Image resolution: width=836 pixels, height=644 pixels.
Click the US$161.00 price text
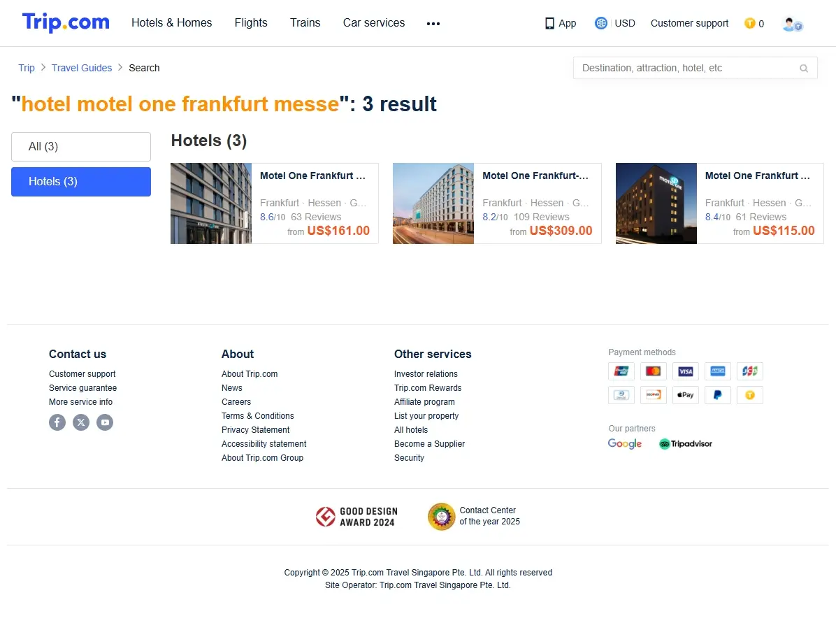pyautogui.click(x=338, y=231)
